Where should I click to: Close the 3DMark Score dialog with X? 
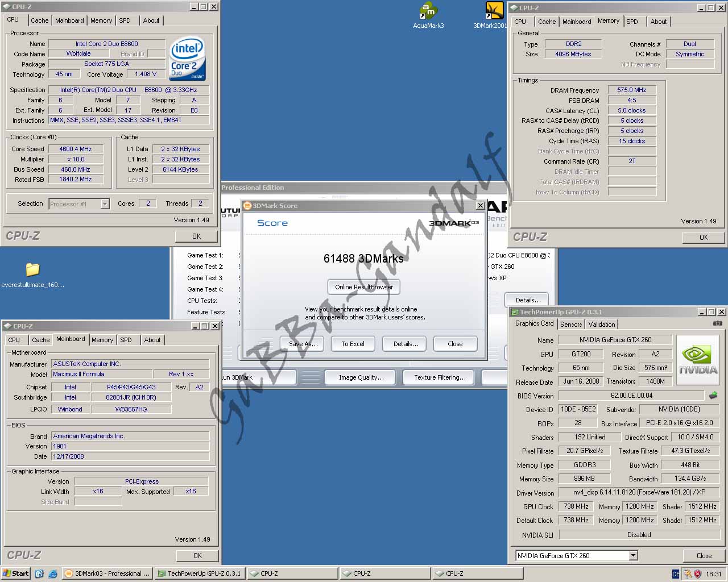tap(480, 206)
